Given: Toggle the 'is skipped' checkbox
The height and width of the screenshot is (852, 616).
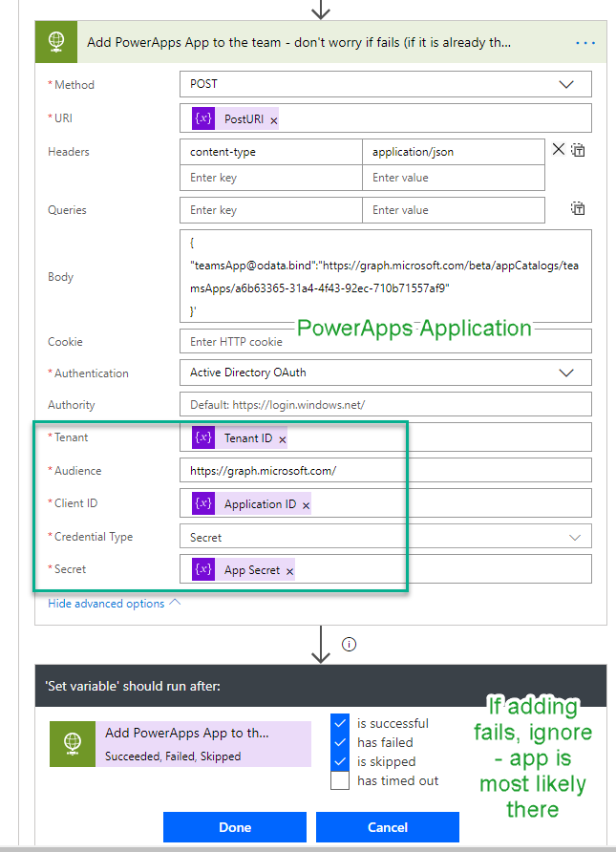Looking at the screenshot, I should pyautogui.click(x=340, y=761).
